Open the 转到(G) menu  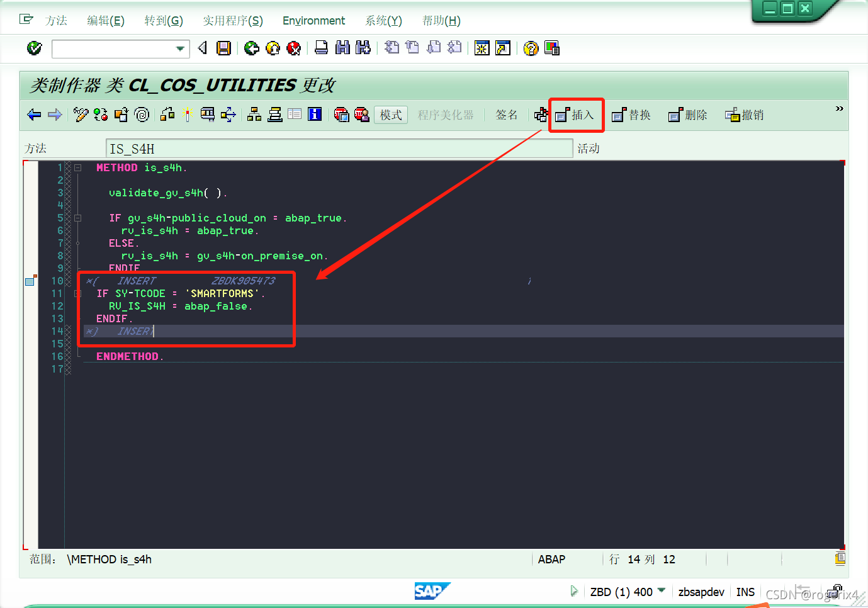(164, 21)
